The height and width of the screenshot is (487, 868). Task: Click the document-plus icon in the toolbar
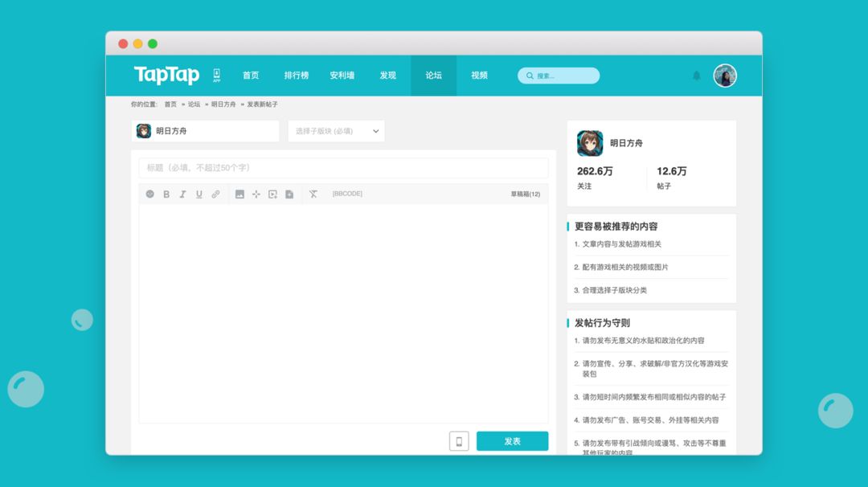pyautogui.click(x=289, y=194)
